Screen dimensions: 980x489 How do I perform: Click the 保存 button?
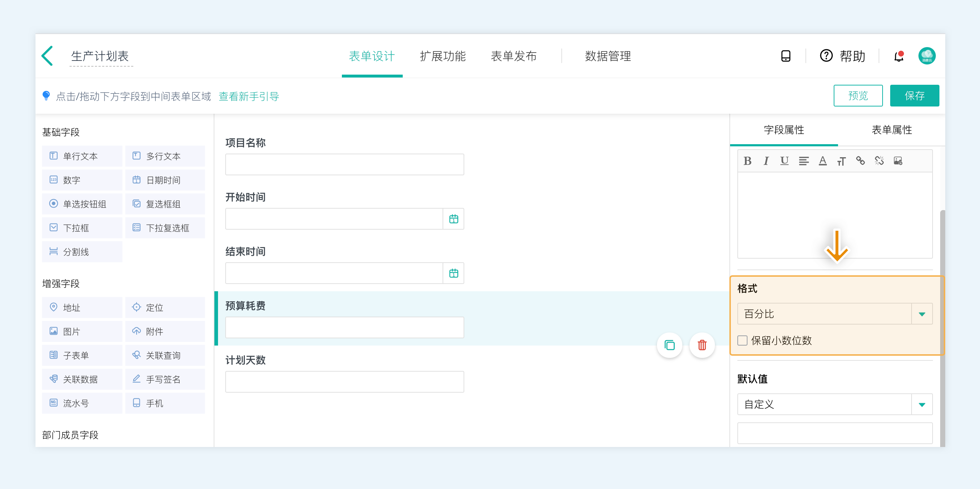pyautogui.click(x=914, y=96)
